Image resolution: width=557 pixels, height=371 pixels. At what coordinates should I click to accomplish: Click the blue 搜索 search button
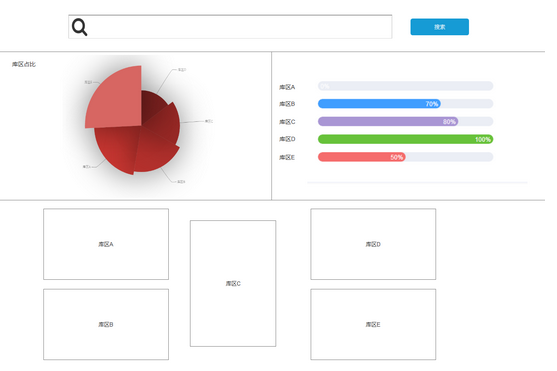[x=439, y=27]
